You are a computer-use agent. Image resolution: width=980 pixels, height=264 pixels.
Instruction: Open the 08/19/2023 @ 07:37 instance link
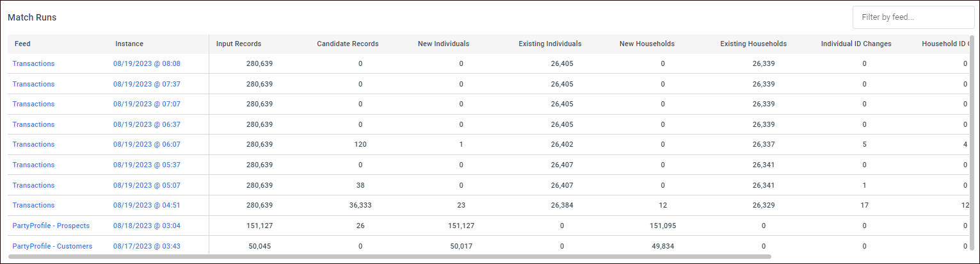click(x=147, y=84)
